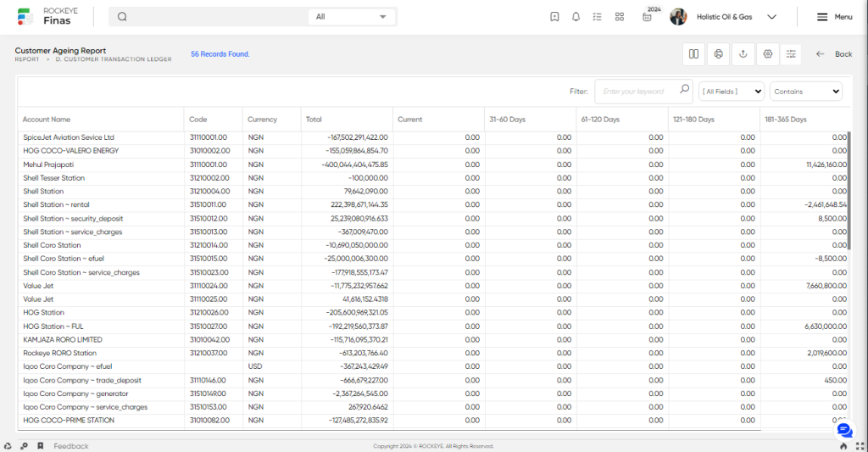
Task: Select Iqoo Coro Company ~ generator account
Action: (75, 393)
